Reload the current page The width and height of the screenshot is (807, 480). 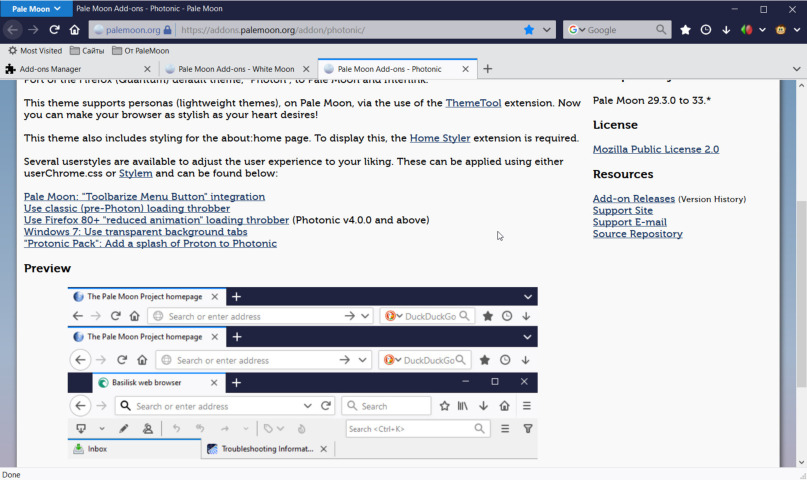54,30
